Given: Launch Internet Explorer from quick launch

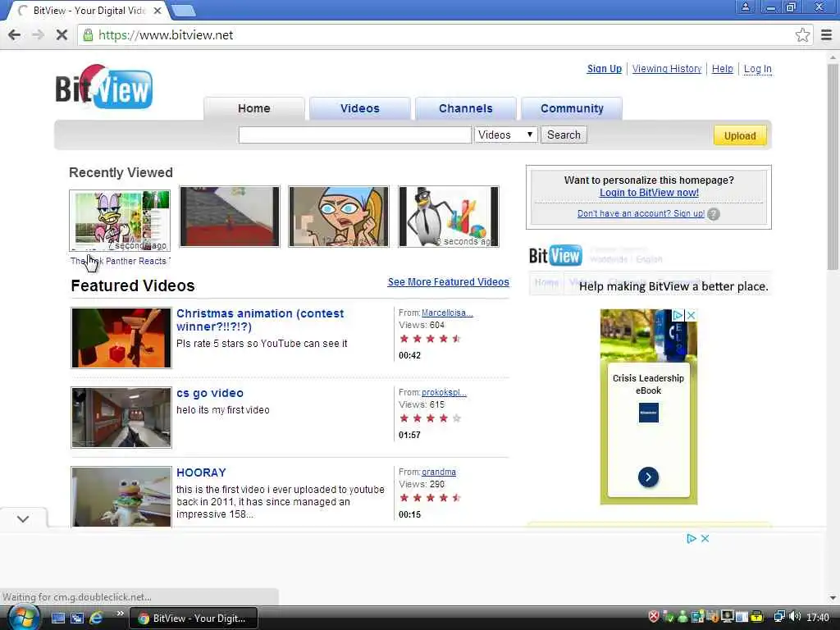Looking at the screenshot, I should (x=97, y=619).
